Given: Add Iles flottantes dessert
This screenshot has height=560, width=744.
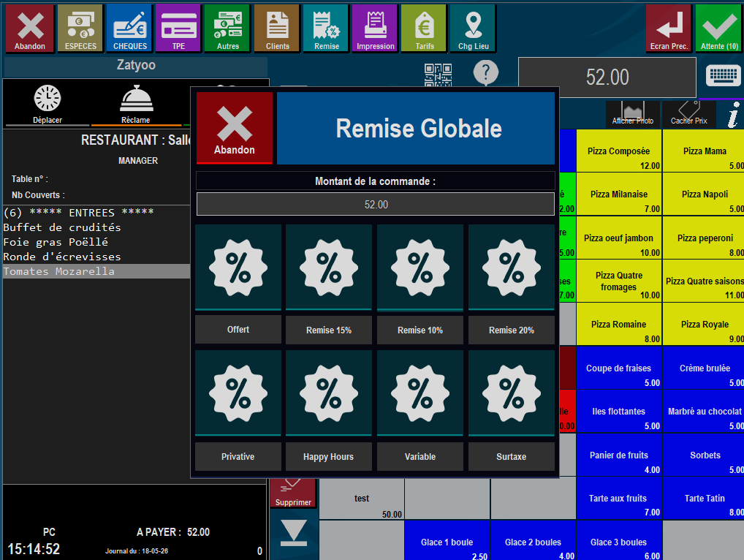Looking at the screenshot, I should point(619,412).
